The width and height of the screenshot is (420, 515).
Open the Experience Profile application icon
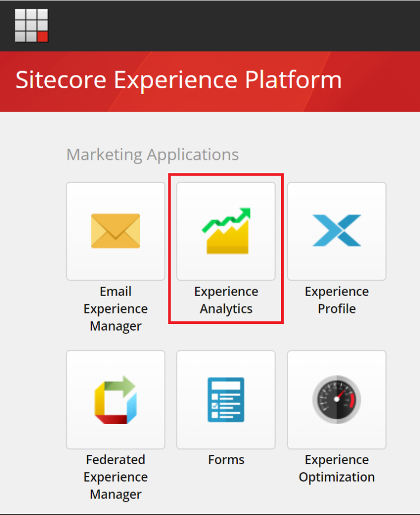coord(336,231)
